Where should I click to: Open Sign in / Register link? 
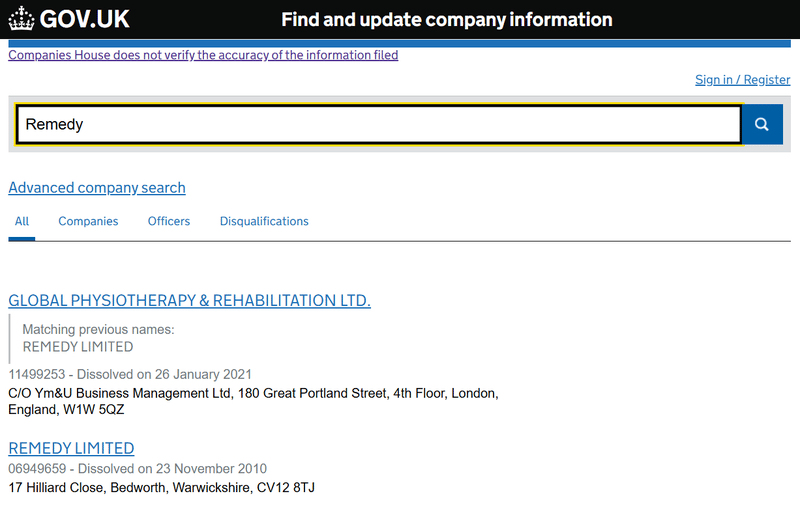pyautogui.click(x=742, y=80)
